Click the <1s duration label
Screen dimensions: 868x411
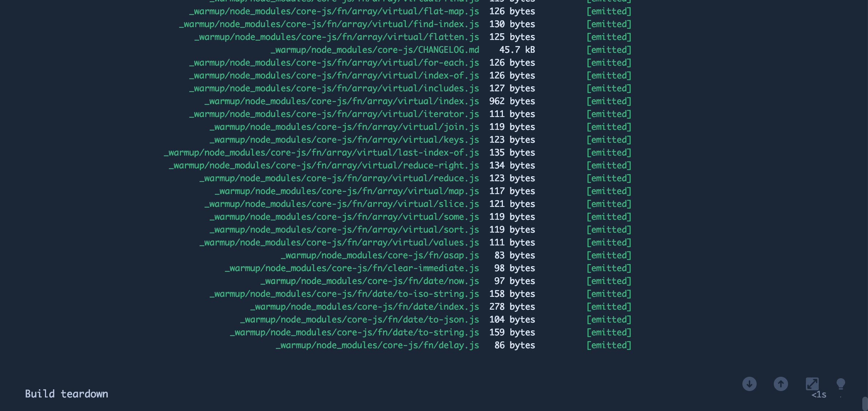819,395
